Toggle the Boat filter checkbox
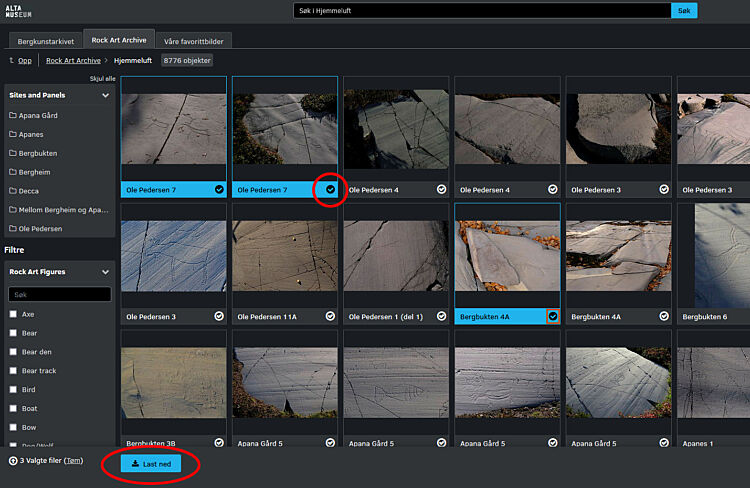Viewport: 750px width, 488px height. pyautogui.click(x=13, y=409)
